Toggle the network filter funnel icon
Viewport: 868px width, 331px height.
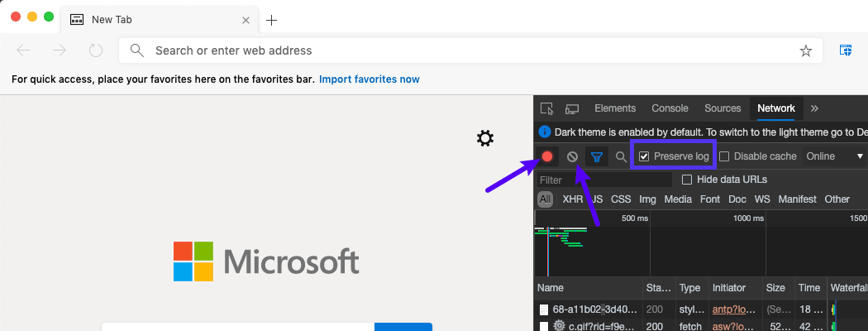coord(596,156)
